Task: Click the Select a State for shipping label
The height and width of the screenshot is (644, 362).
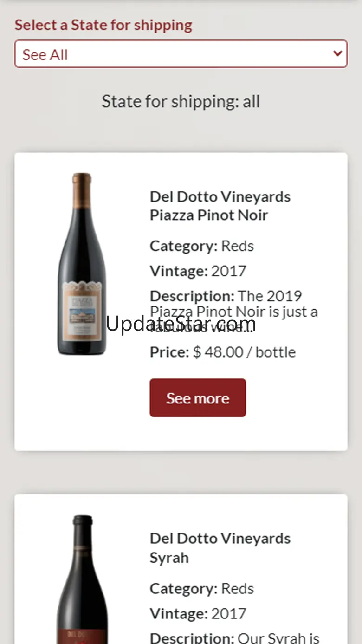Action: click(x=103, y=25)
